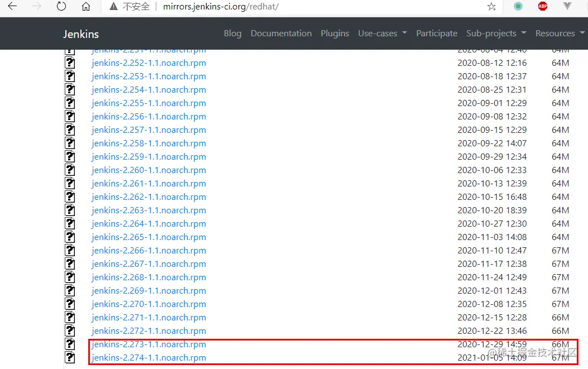Select the date 2020-08-12 12:16
The height and width of the screenshot is (369, 588).
492,63
